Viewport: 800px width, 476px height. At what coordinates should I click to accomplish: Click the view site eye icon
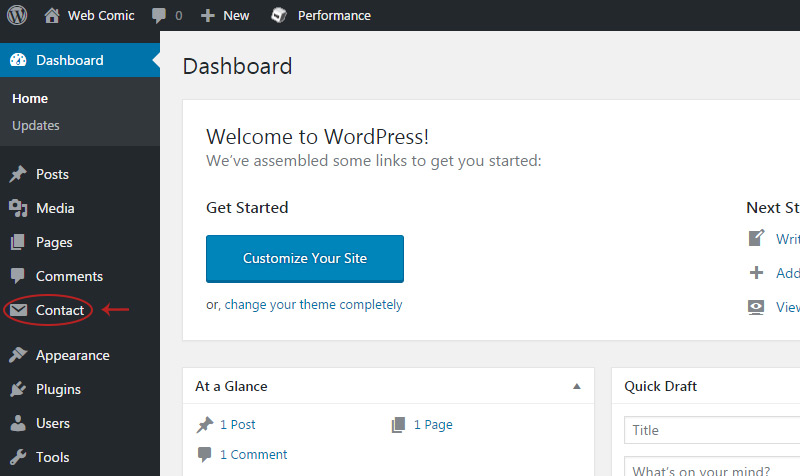point(756,307)
